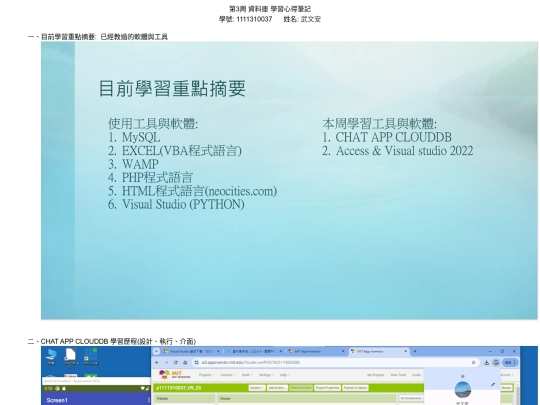Open the account email dropdown in App Inventor
This screenshot has height=405, width=540.
coord(508,375)
